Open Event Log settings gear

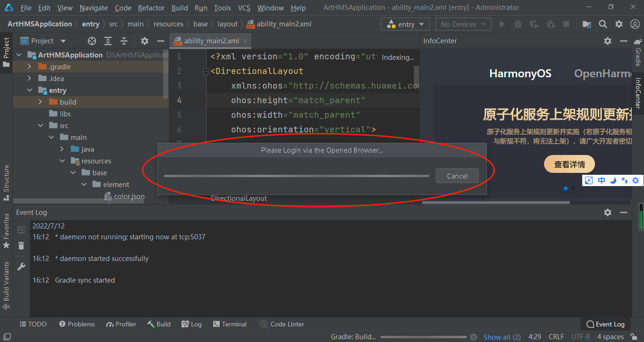(x=608, y=212)
